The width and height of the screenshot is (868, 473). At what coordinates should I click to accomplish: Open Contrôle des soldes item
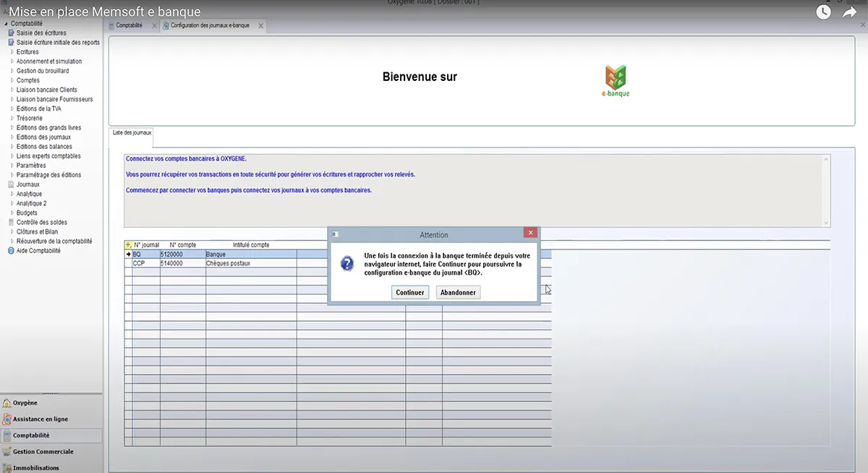[x=42, y=223]
